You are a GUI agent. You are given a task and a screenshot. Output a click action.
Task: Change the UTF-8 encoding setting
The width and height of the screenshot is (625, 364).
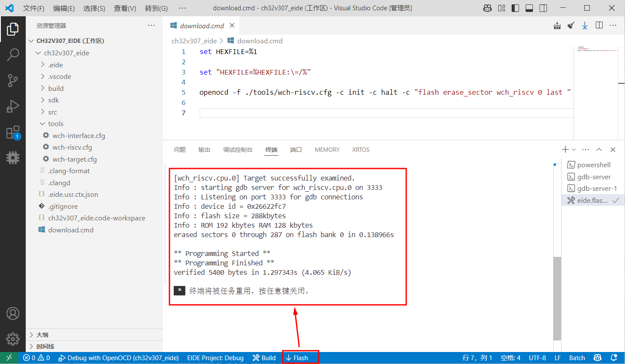pyautogui.click(x=537, y=358)
